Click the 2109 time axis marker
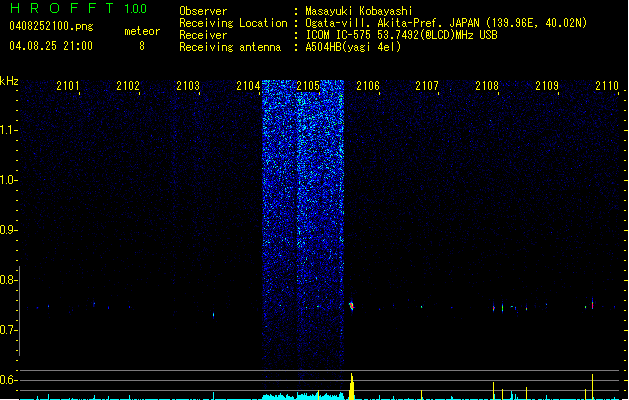Image resolution: width=629 pixels, height=400 pixels. point(547,85)
